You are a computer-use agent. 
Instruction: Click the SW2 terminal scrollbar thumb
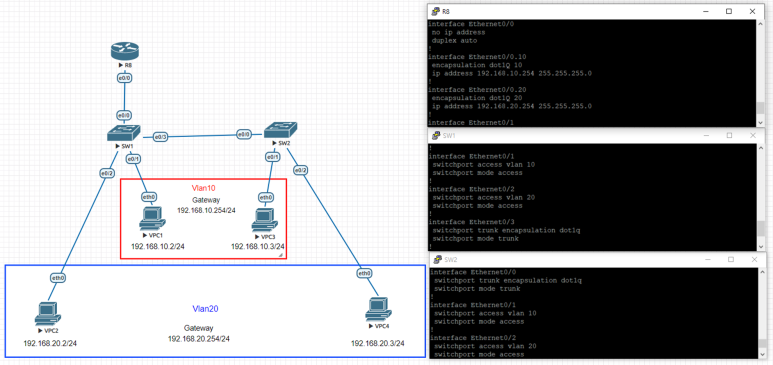click(763, 344)
